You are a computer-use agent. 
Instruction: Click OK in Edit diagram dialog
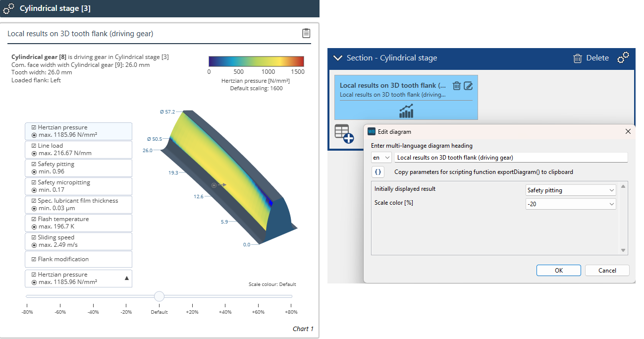tap(558, 271)
